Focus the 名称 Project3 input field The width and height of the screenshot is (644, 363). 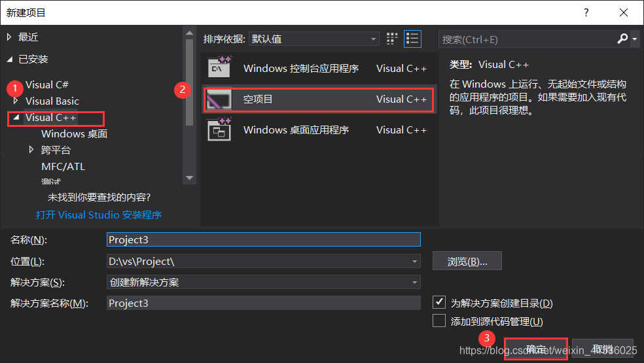pos(264,239)
